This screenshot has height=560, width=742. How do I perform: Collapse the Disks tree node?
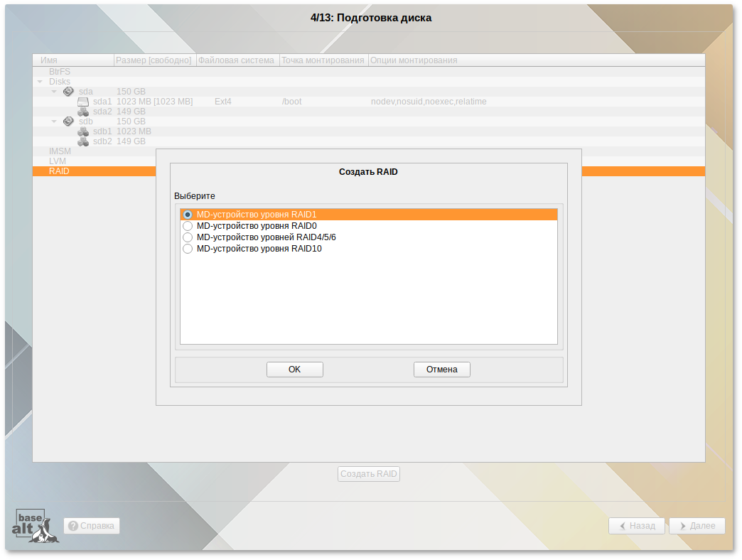point(41,82)
